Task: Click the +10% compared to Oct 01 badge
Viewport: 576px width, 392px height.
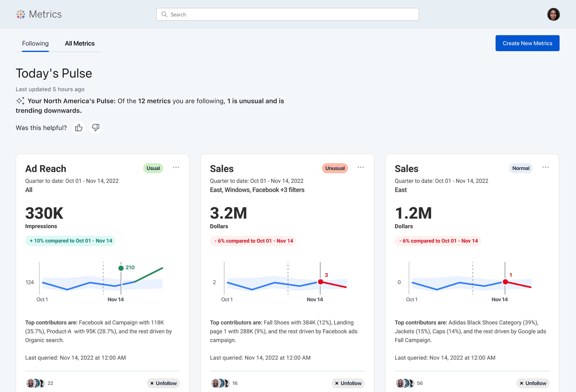Action: tap(70, 241)
